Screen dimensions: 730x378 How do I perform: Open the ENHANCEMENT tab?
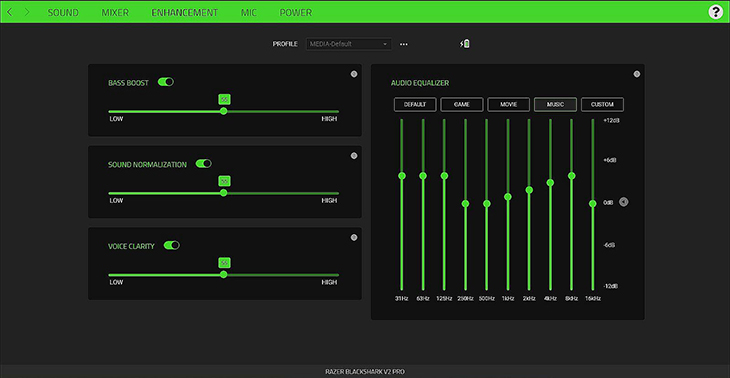184,13
